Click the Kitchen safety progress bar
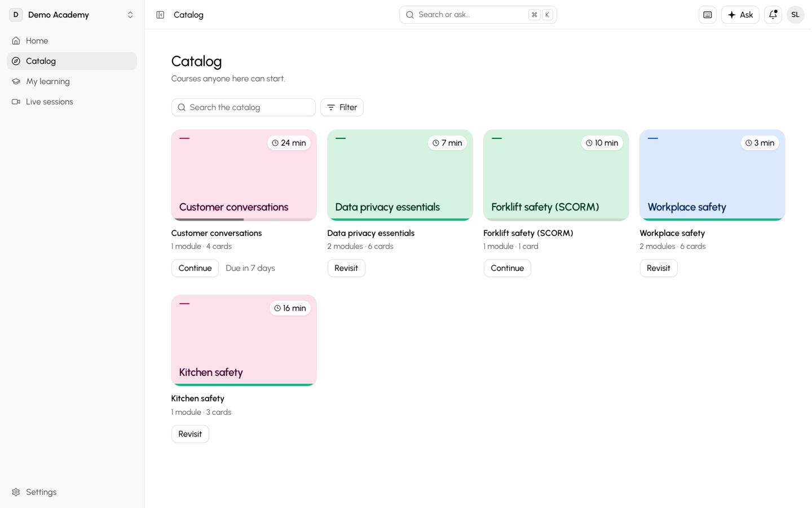The image size is (812, 508). click(x=244, y=385)
